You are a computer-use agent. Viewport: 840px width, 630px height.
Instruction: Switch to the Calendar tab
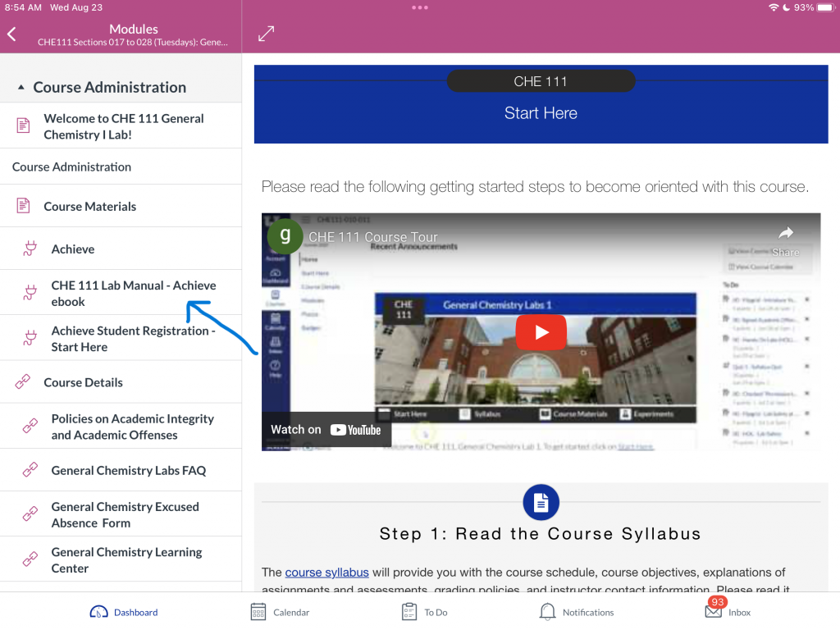[280, 612]
